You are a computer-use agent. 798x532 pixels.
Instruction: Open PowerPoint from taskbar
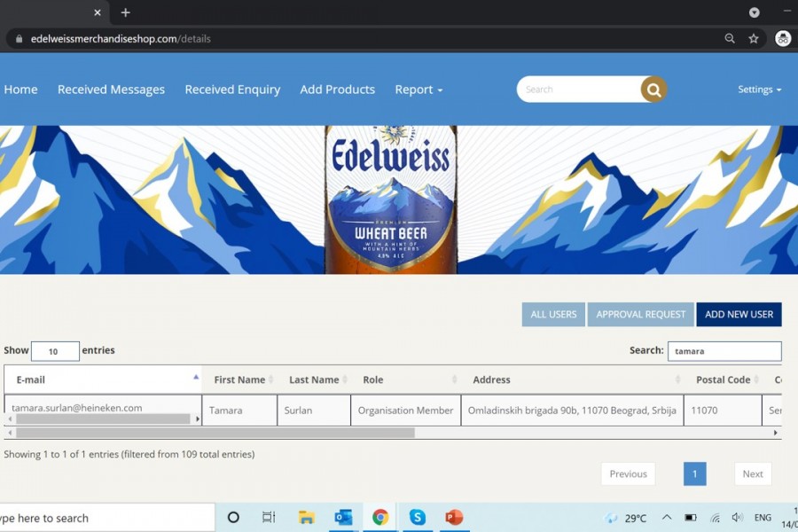click(x=454, y=518)
